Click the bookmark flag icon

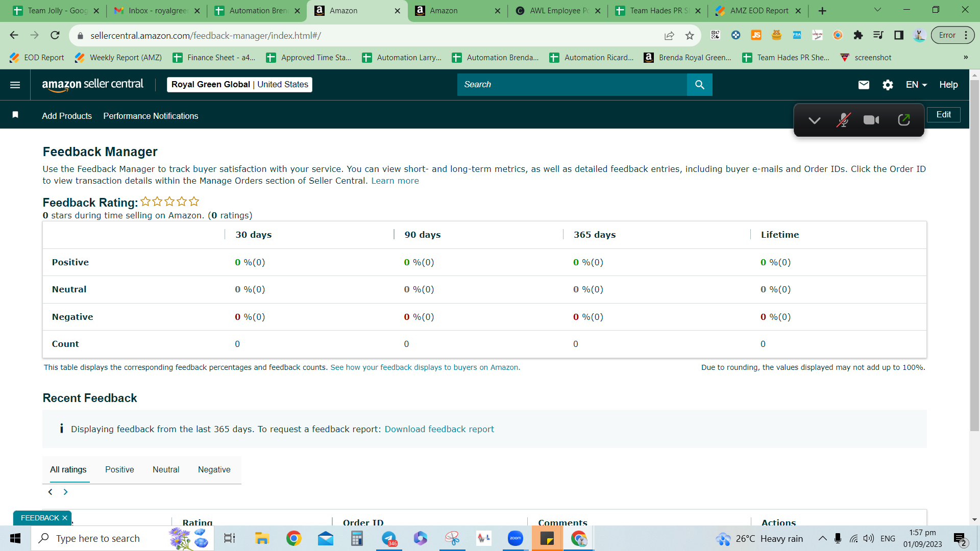(x=15, y=115)
